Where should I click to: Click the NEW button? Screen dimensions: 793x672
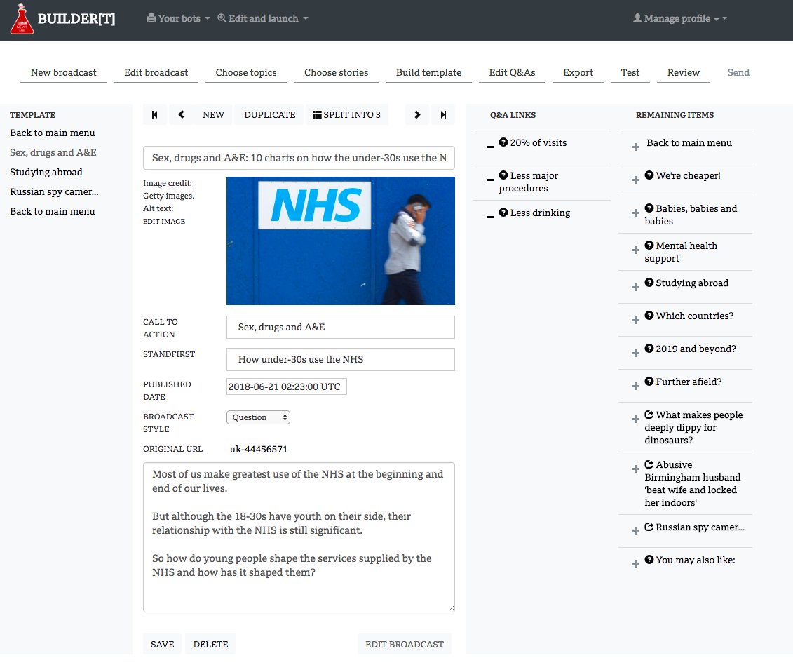213,115
